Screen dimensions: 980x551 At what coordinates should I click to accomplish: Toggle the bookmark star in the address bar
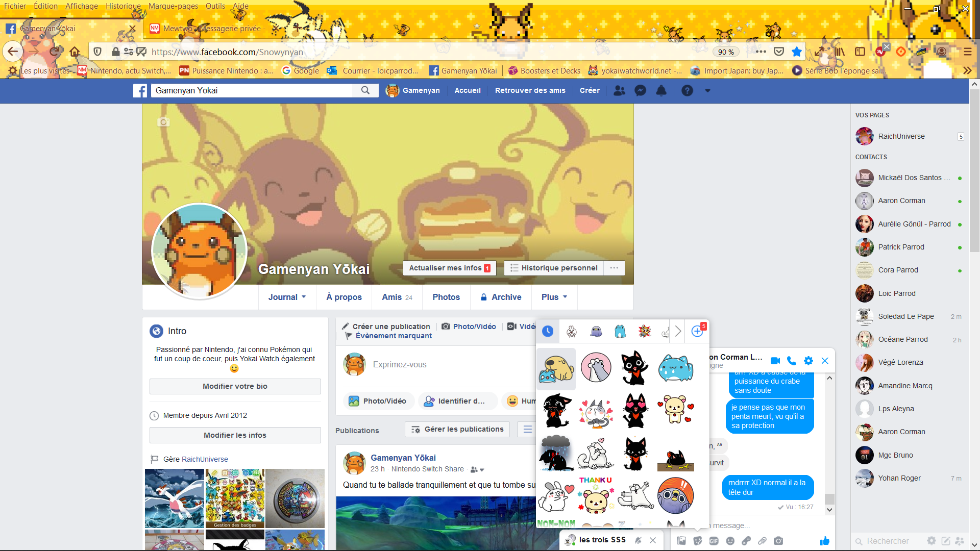[797, 52]
